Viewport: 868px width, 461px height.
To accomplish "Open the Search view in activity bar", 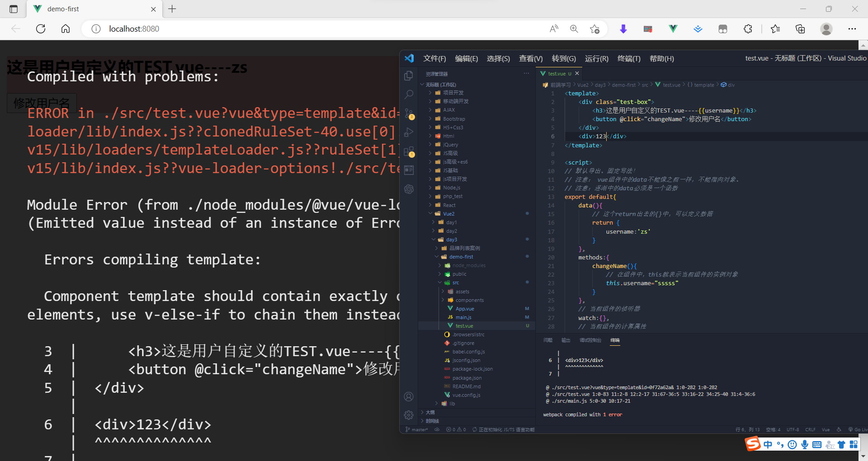I will (409, 94).
